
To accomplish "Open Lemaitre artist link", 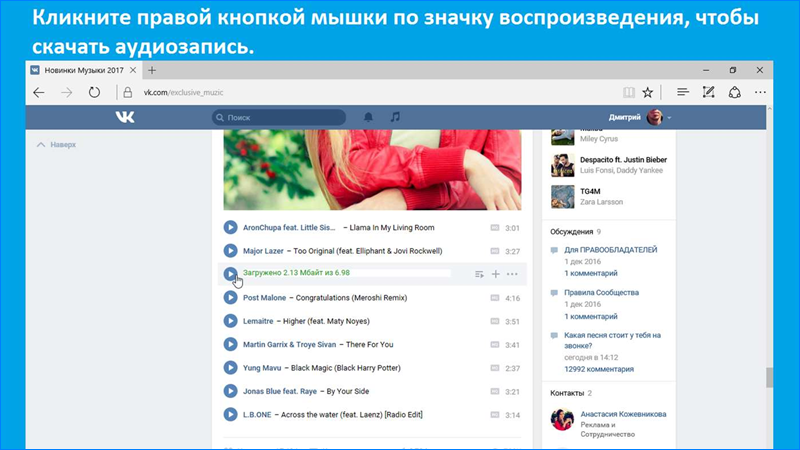I will click(x=258, y=321).
